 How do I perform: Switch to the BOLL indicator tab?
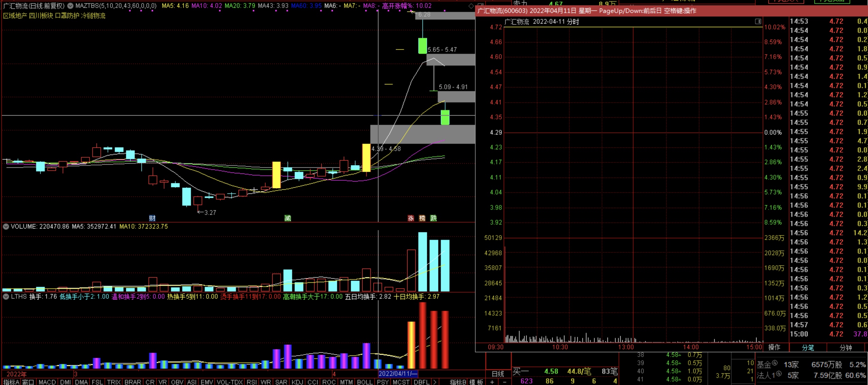coord(365,382)
